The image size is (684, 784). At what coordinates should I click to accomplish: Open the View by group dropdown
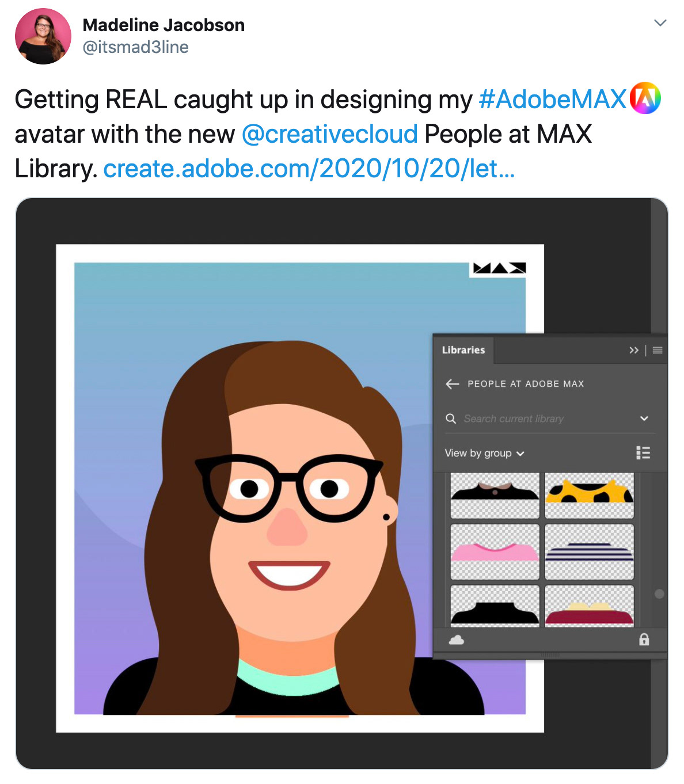pos(484,453)
